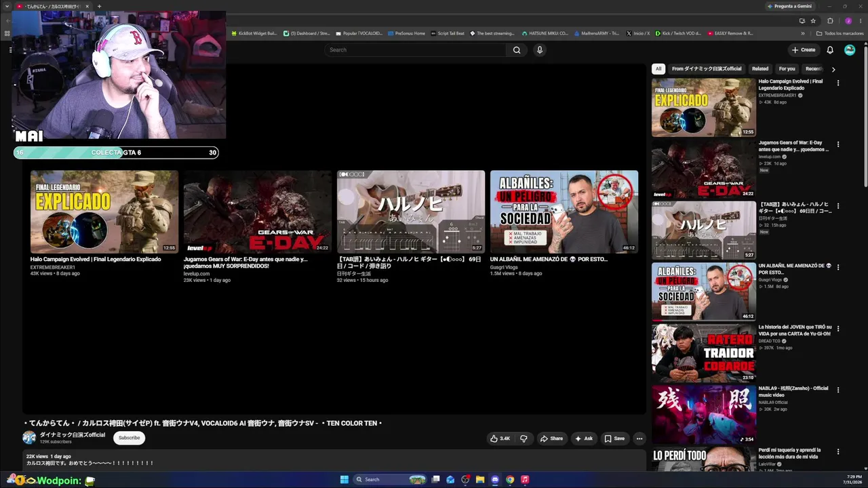
Task: Open the ハルノヒ guitar TAB endscreen thumbnail
Action: coord(411,211)
